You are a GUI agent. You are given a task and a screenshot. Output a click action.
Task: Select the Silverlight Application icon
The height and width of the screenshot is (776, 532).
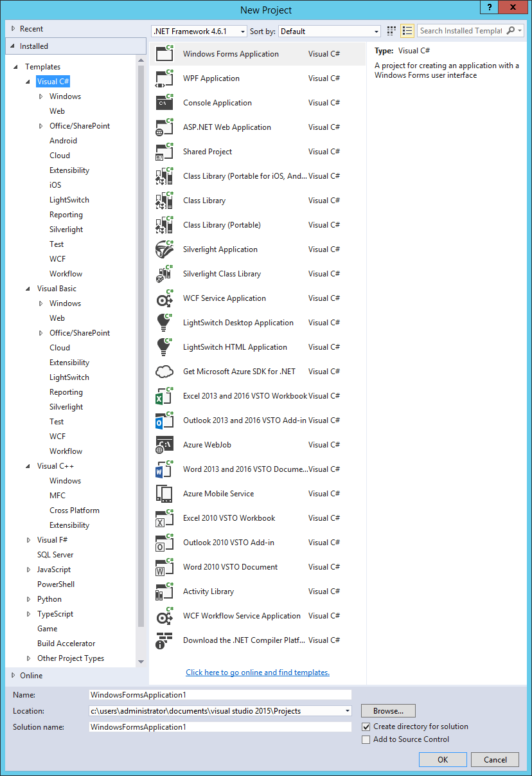(x=164, y=249)
